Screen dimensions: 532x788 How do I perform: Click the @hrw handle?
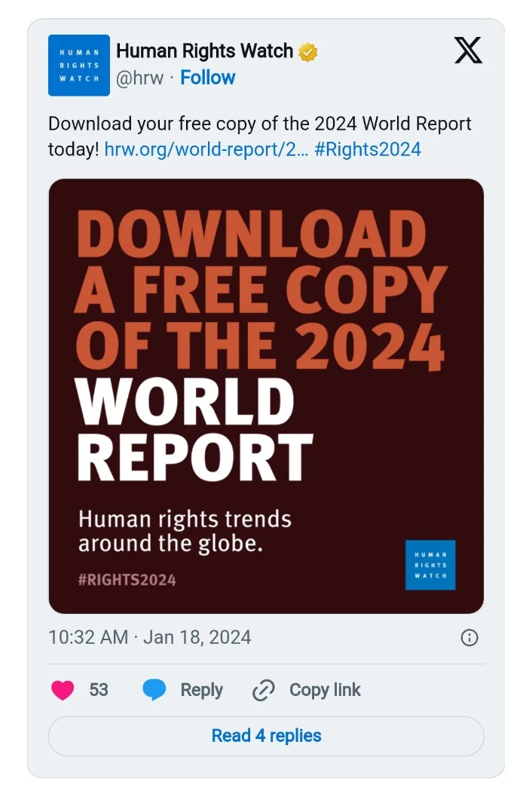point(139,78)
